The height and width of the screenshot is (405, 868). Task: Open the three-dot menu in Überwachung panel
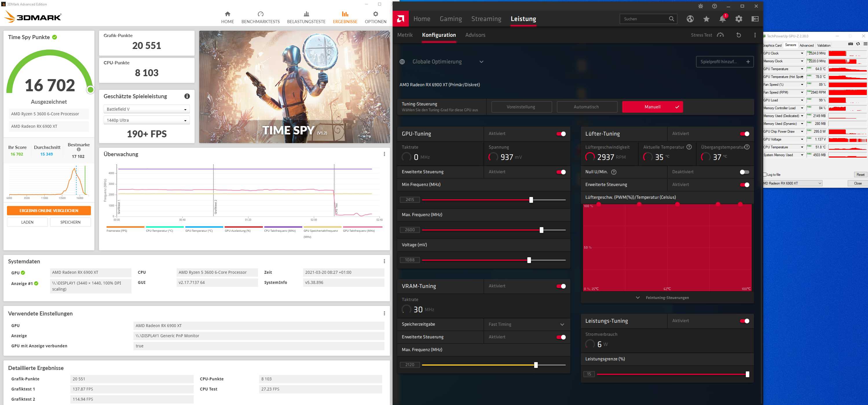tap(384, 154)
